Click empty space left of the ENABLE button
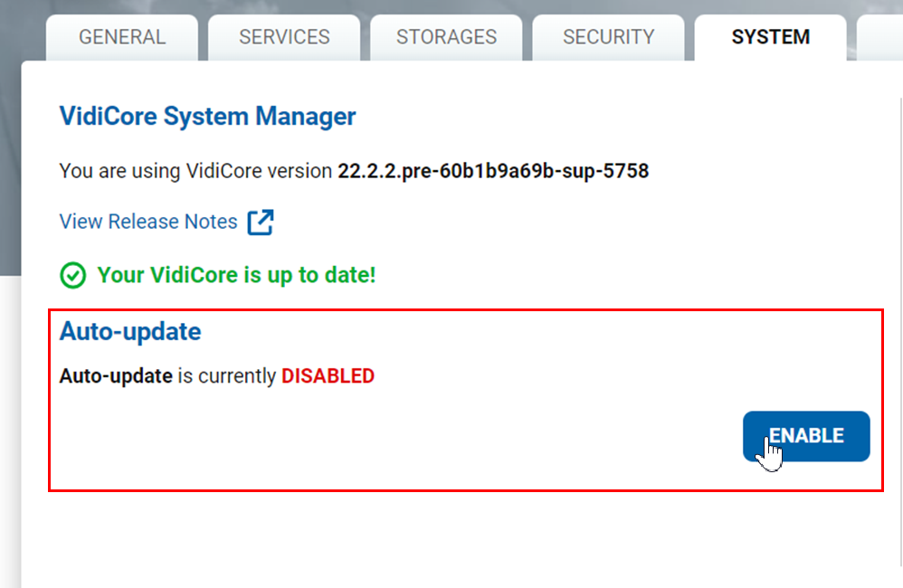The height and width of the screenshot is (588, 903). click(407, 436)
